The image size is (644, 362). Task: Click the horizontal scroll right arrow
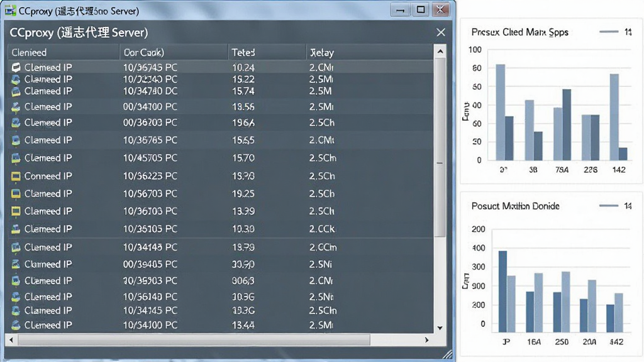click(x=427, y=340)
